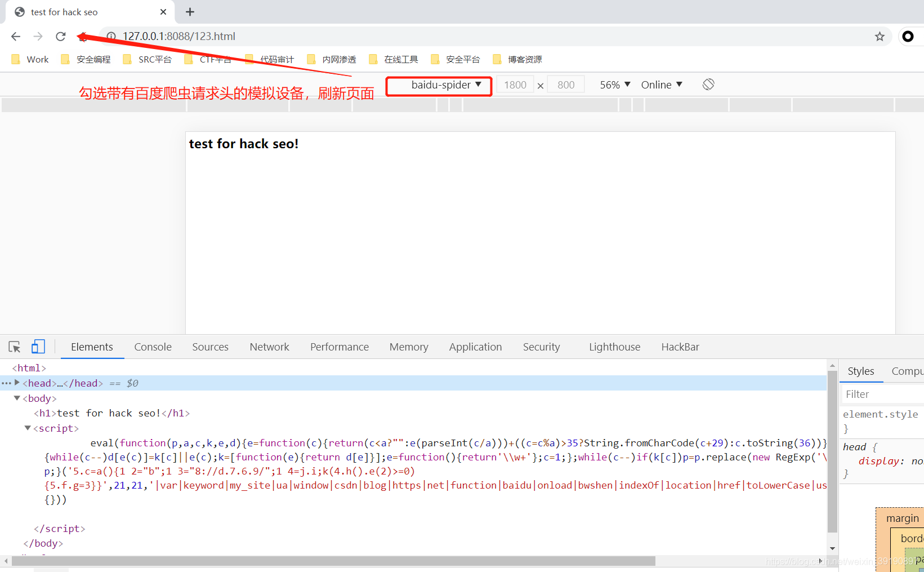This screenshot has width=924, height=572.
Task: Open the 在线工具 bookmark folder
Action: (x=394, y=59)
